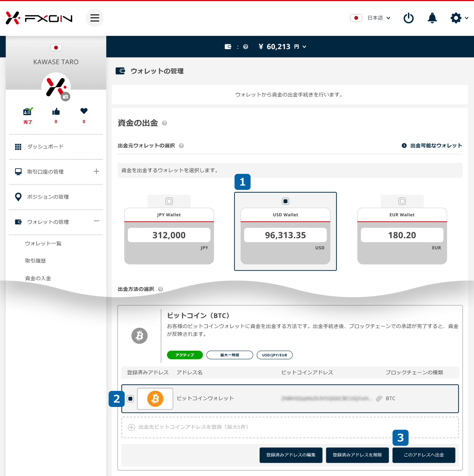Open ウォレット一覧 submenu item
The image size is (474, 476).
coord(43,244)
